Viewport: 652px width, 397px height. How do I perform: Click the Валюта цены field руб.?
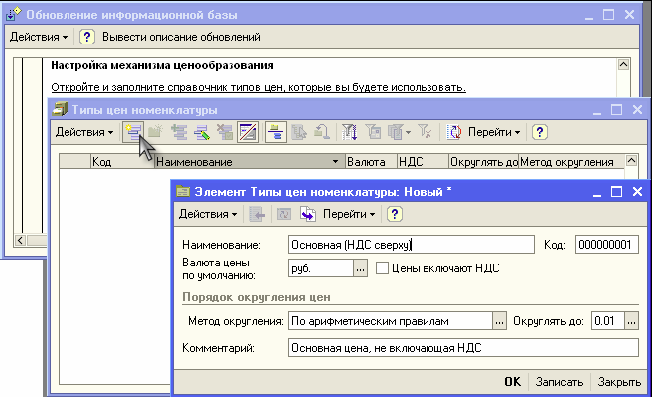coord(321,269)
